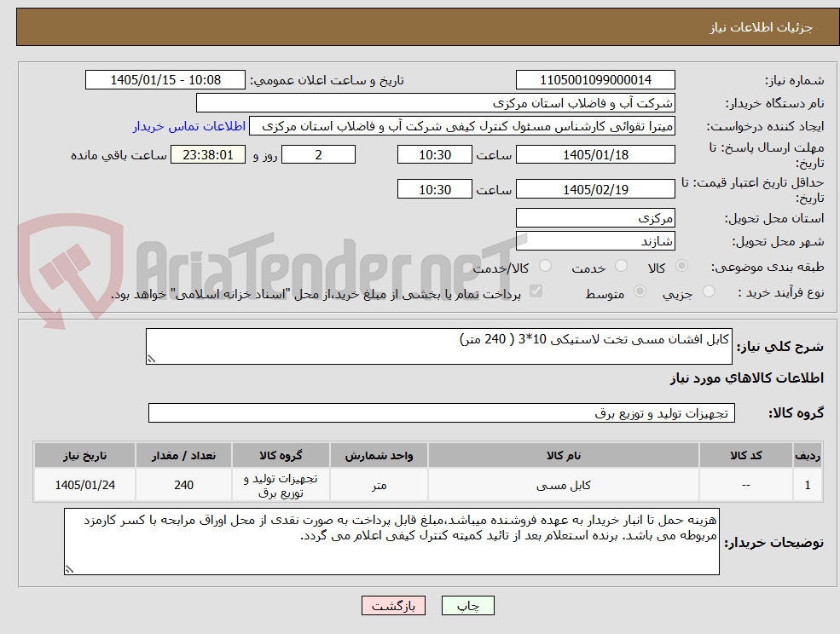
Task: Click the بازگشت back button
Action: (393, 606)
